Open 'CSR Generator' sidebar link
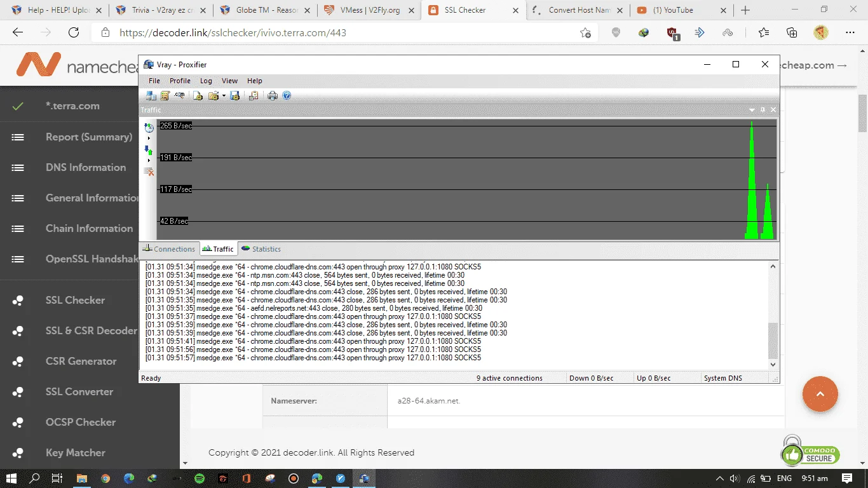The width and height of the screenshot is (868, 488). [81, 361]
